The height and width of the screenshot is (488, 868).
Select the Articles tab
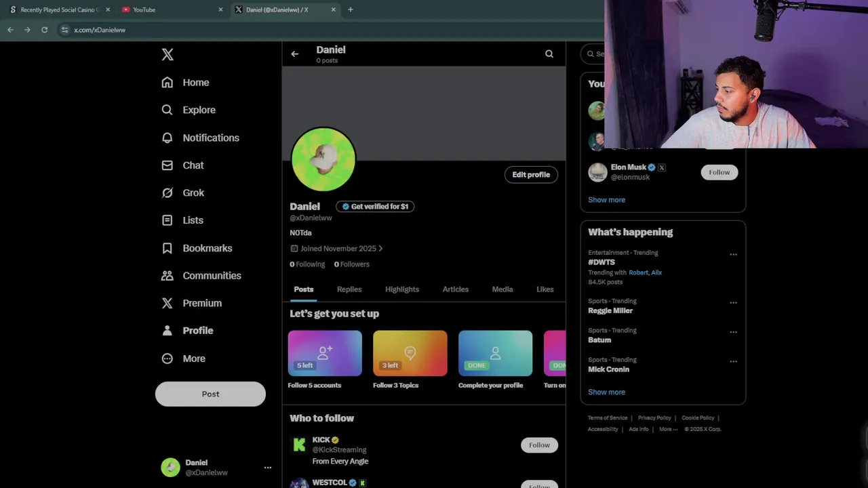(x=456, y=289)
